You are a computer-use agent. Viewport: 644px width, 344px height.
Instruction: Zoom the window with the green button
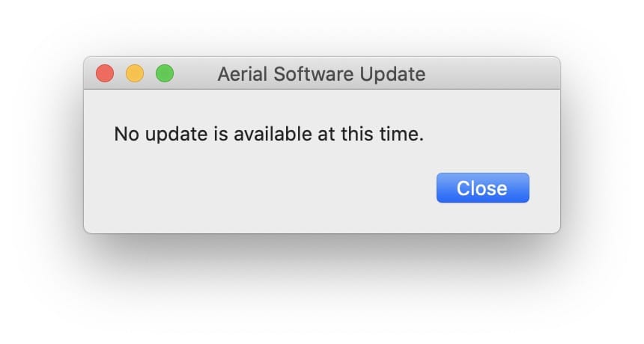pyautogui.click(x=165, y=73)
